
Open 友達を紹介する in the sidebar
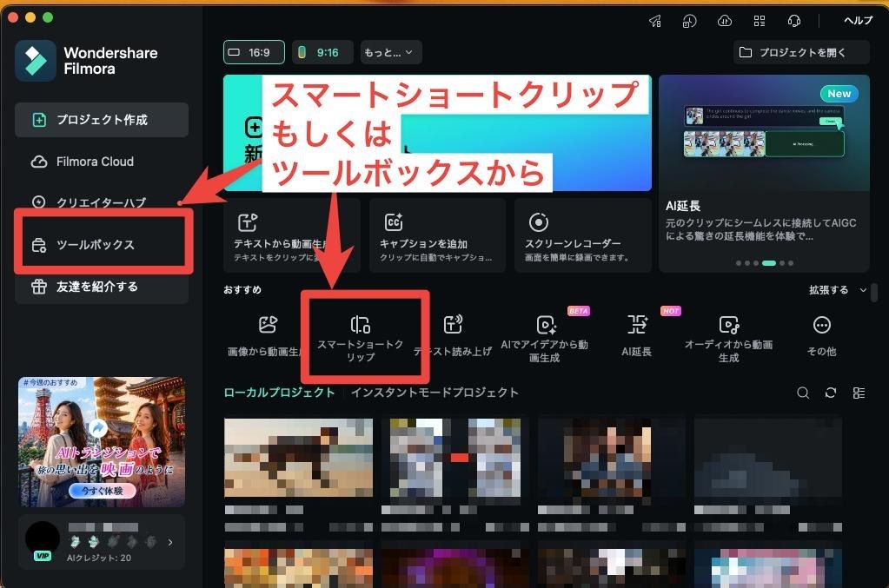(x=102, y=287)
